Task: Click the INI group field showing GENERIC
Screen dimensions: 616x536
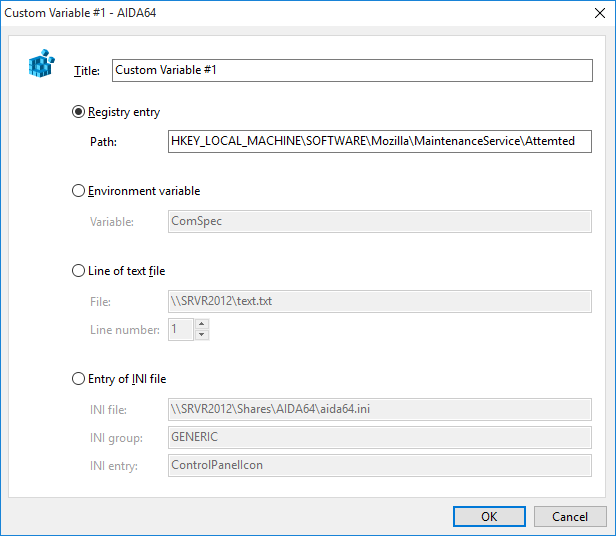Action: [x=380, y=437]
